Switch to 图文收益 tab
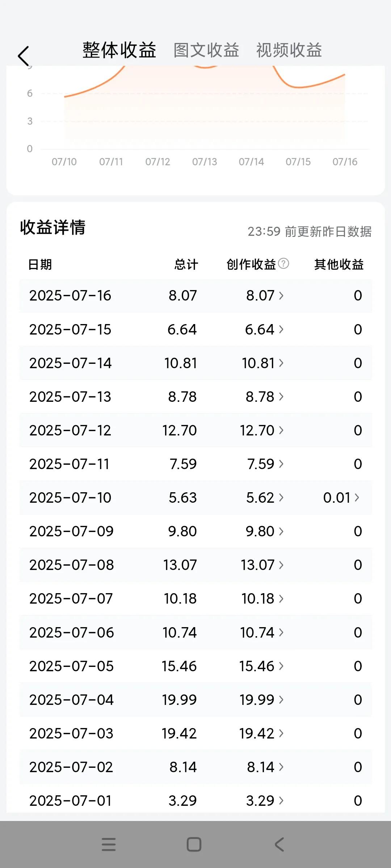The image size is (391, 868). (206, 50)
